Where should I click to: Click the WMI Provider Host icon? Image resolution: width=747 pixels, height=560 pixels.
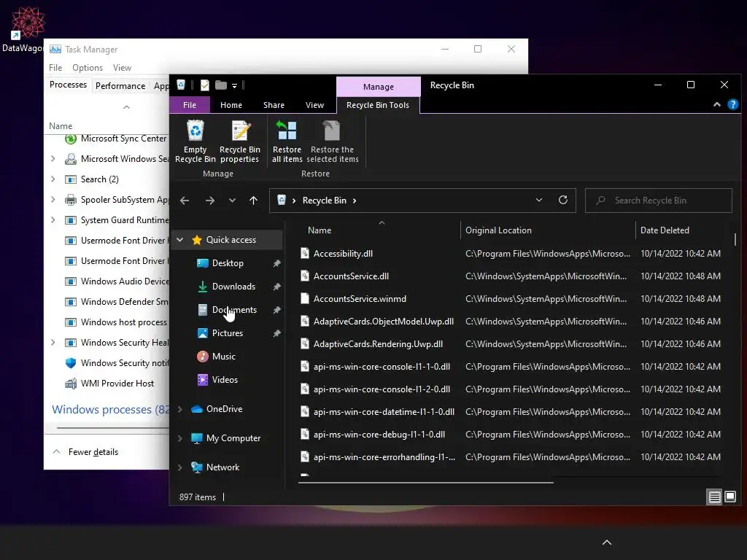pyautogui.click(x=71, y=384)
